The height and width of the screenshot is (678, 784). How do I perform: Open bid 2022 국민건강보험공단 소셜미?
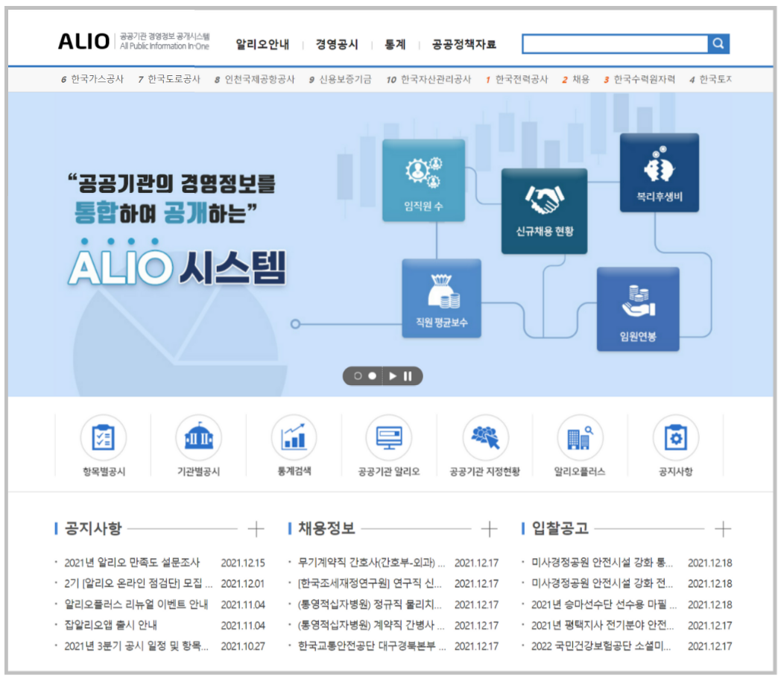click(601, 646)
